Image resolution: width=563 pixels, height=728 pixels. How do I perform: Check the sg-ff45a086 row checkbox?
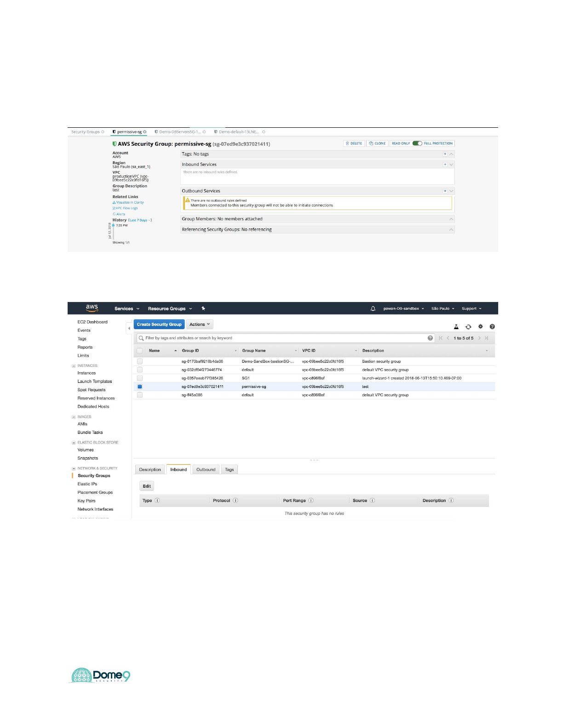(x=140, y=395)
